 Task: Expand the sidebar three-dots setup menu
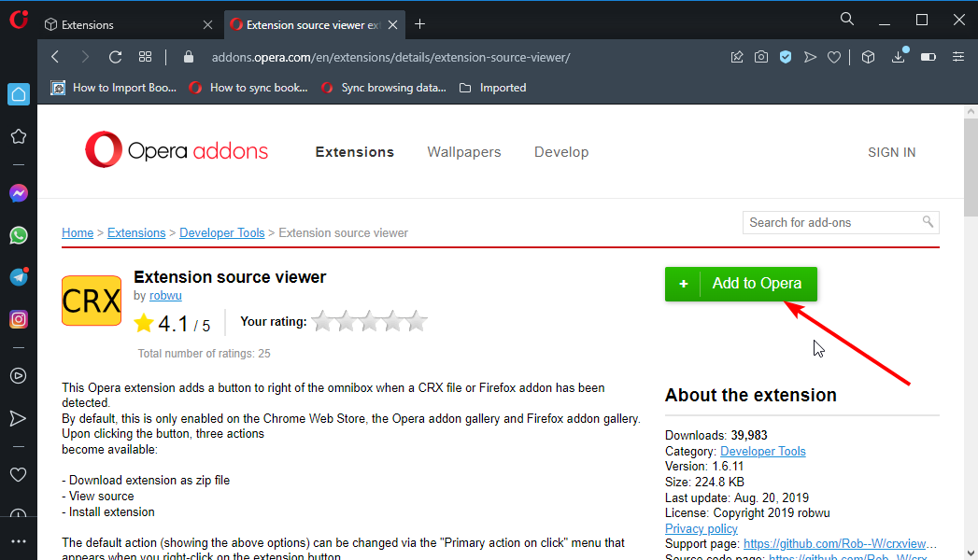[18, 541]
